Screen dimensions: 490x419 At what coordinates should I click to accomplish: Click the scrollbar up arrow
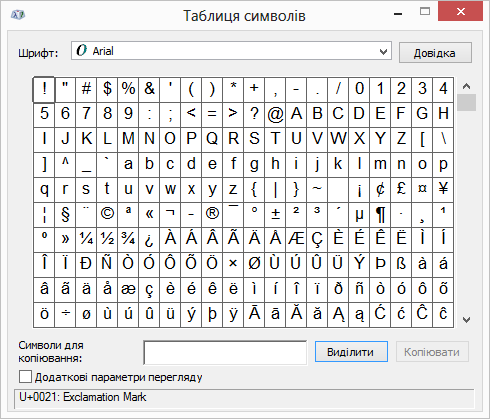[x=466, y=86]
